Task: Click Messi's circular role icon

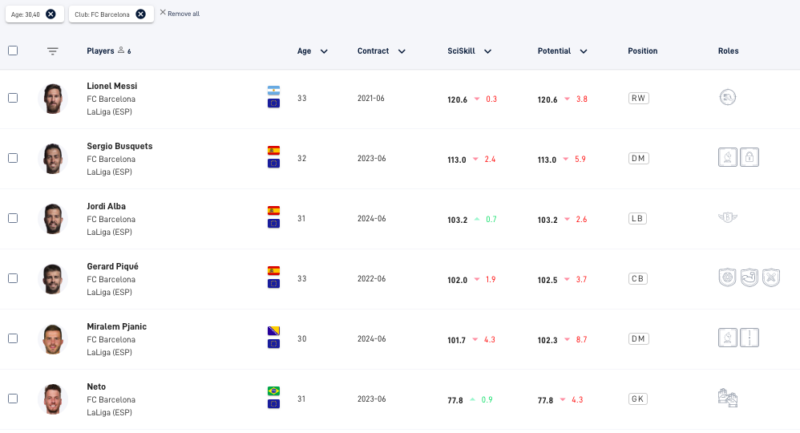Action: point(728,97)
